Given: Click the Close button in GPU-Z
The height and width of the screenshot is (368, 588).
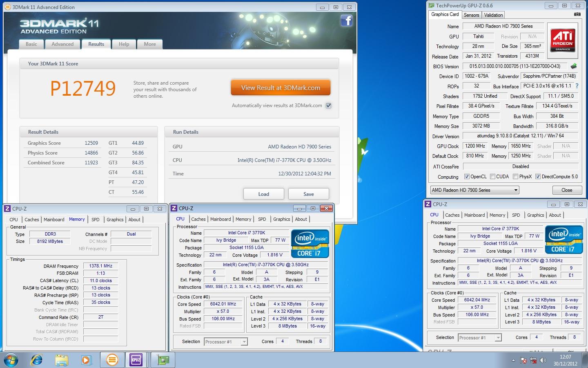Looking at the screenshot, I should (x=566, y=190).
